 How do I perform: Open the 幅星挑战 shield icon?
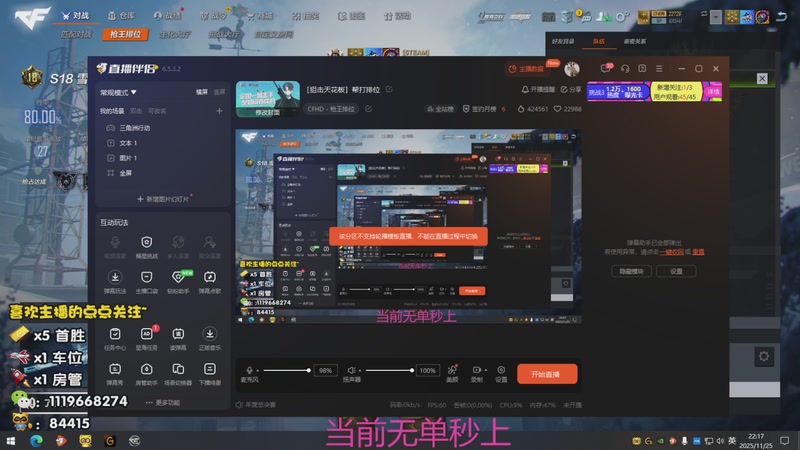pos(146,242)
